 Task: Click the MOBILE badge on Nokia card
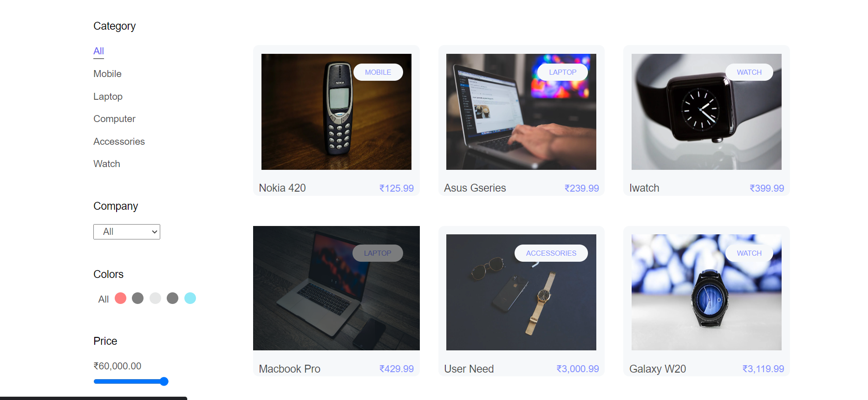[x=378, y=72]
